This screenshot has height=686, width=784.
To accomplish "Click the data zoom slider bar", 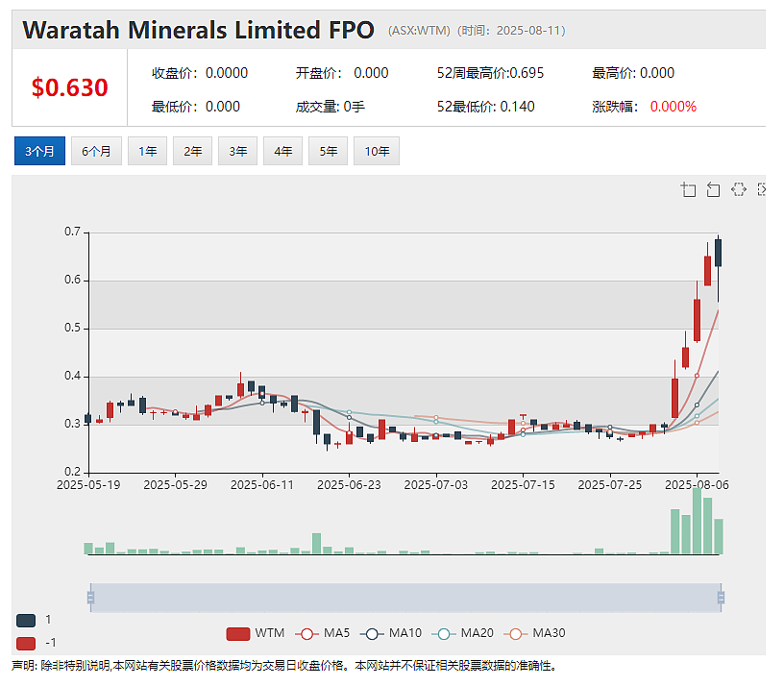I will tap(405, 598).
